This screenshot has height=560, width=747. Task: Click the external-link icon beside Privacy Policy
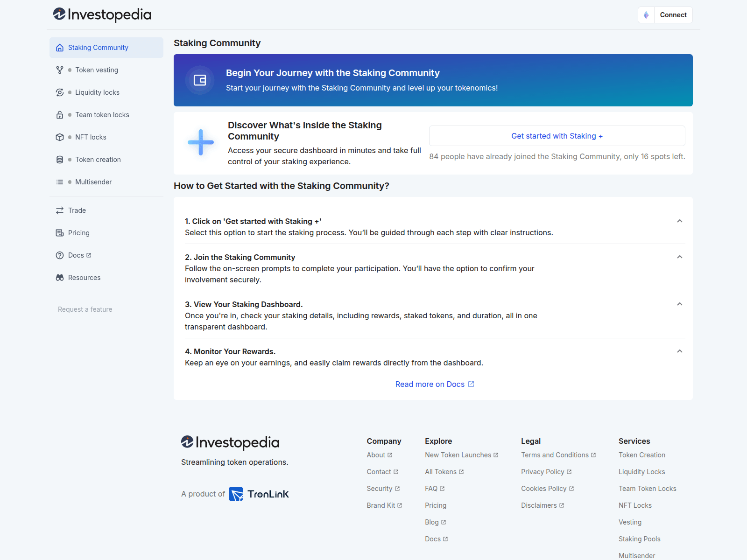[569, 472]
